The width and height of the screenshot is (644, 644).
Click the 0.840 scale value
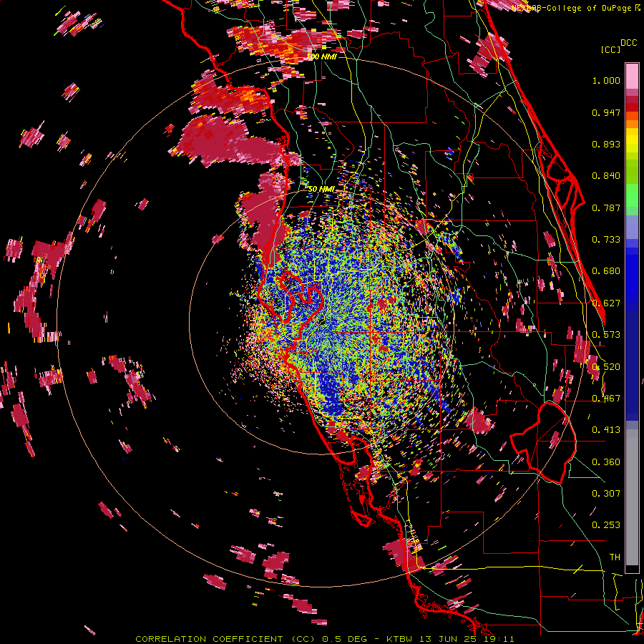pyautogui.click(x=606, y=176)
